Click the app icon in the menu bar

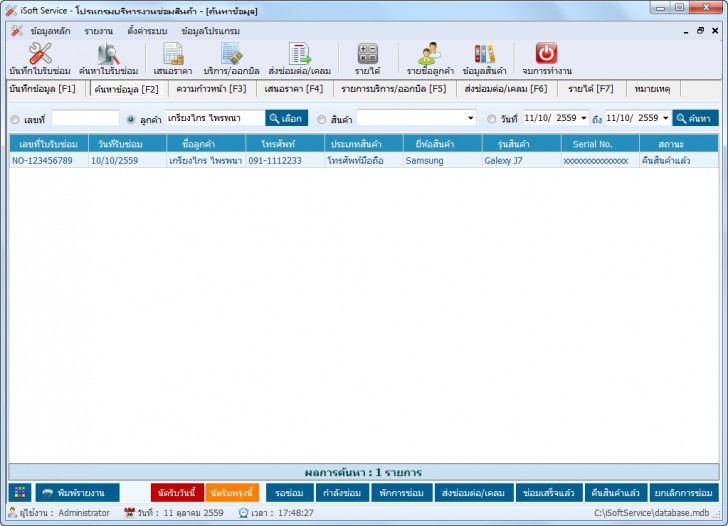tap(17, 31)
